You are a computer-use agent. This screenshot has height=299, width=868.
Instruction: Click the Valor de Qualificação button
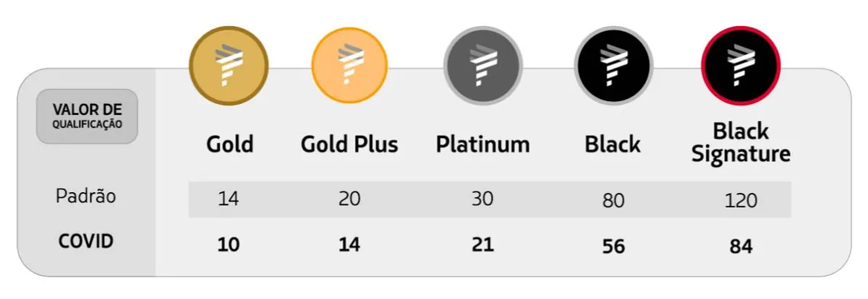[x=87, y=116]
